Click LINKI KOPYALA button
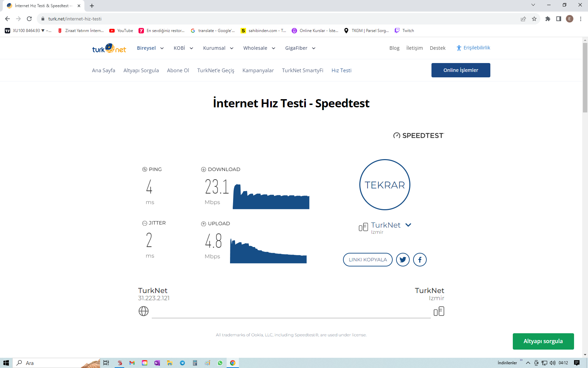 [x=368, y=260]
